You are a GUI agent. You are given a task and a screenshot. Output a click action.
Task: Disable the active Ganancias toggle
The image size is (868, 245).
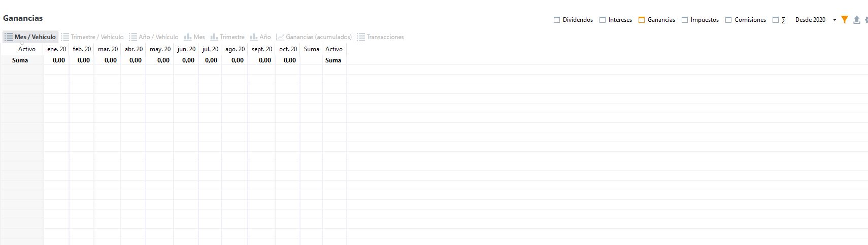(657, 20)
